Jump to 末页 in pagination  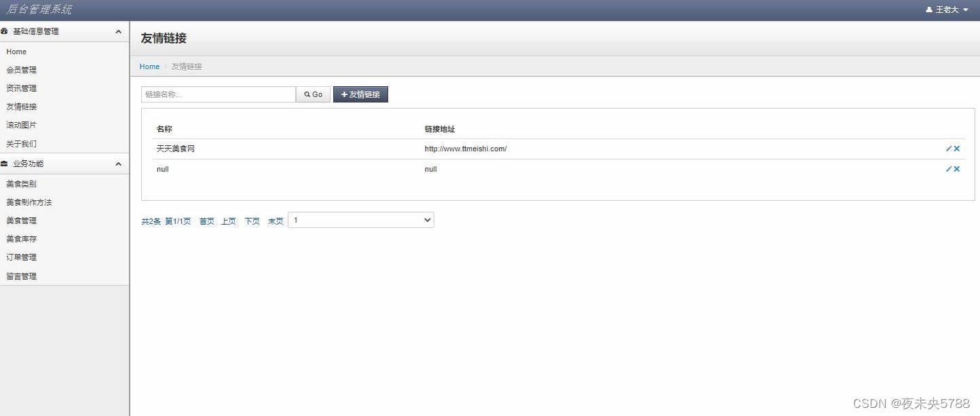point(276,221)
